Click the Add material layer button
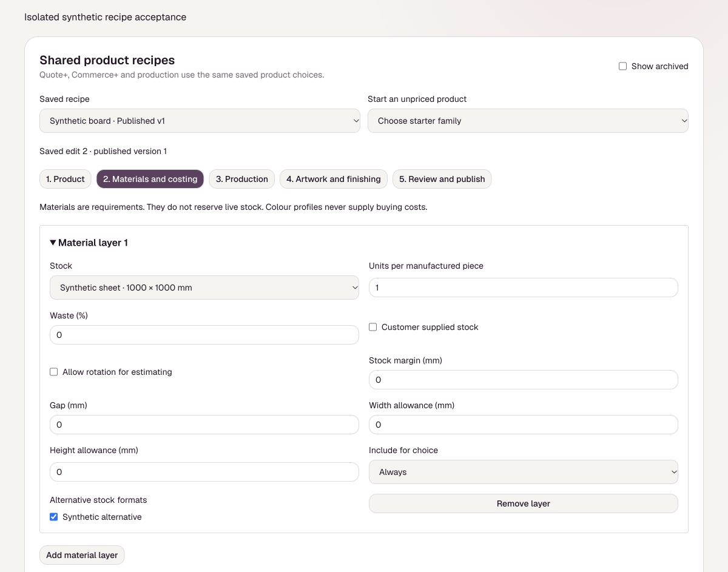The height and width of the screenshot is (572, 728). (x=82, y=555)
